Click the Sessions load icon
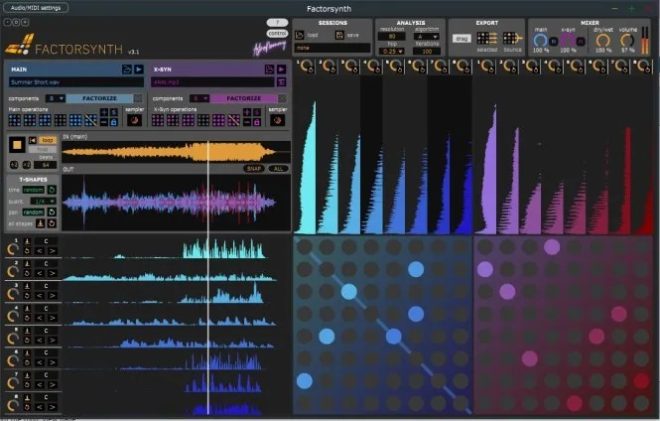This screenshot has height=421, width=660. point(299,35)
